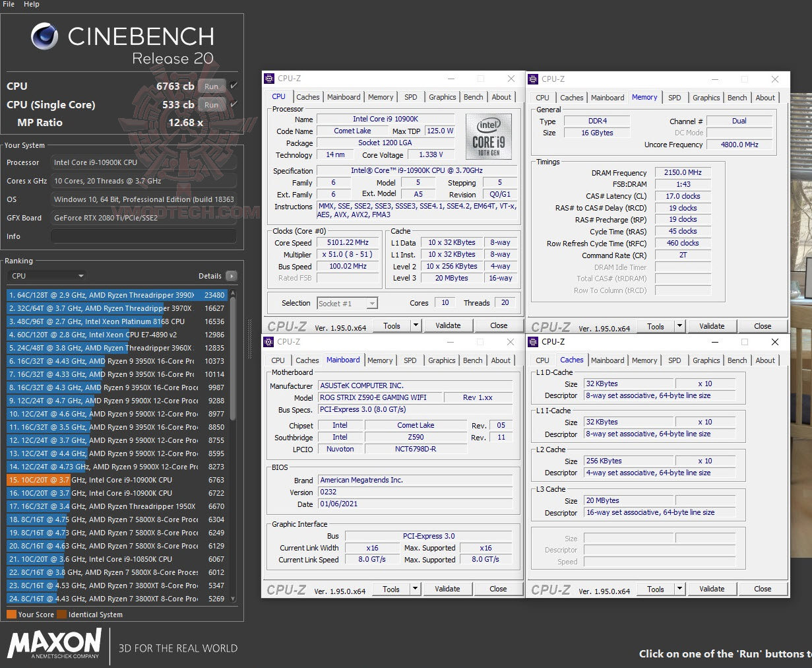Viewport: 812px width, 668px height.
Task: Click BIOS date 01/06/2021
Action: tap(416, 504)
